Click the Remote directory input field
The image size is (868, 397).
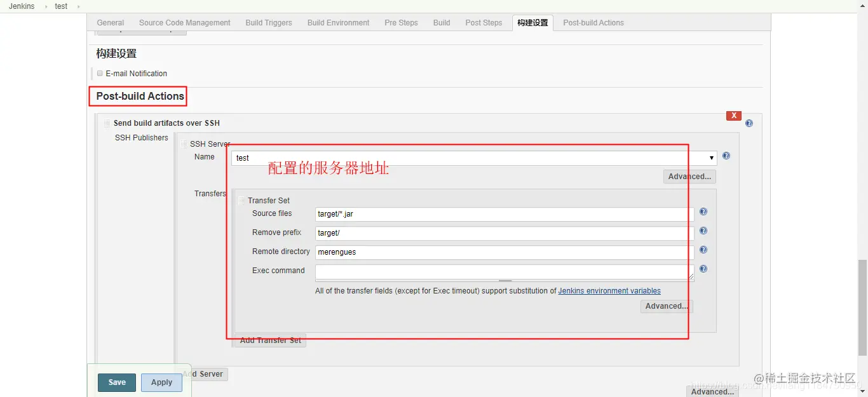coord(505,252)
